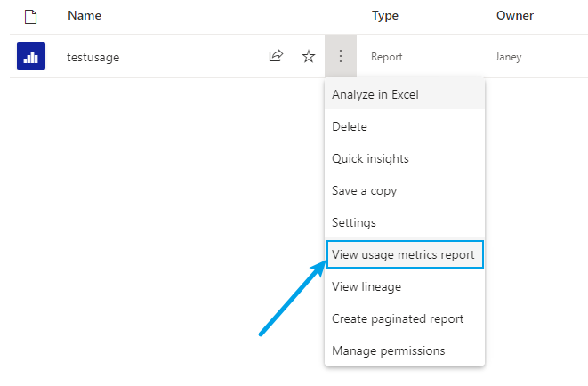Open Quick insights from the menu
Viewport: 588px width, 386px height.
click(x=405, y=158)
